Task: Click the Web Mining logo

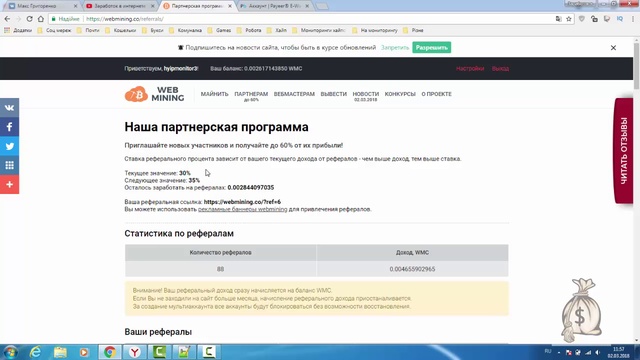Action: 154,94
